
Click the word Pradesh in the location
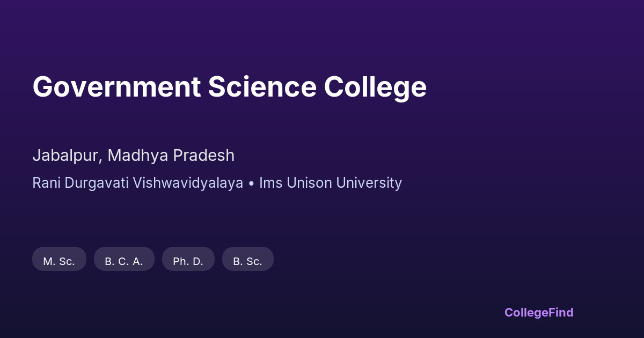pyautogui.click(x=203, y=156)
